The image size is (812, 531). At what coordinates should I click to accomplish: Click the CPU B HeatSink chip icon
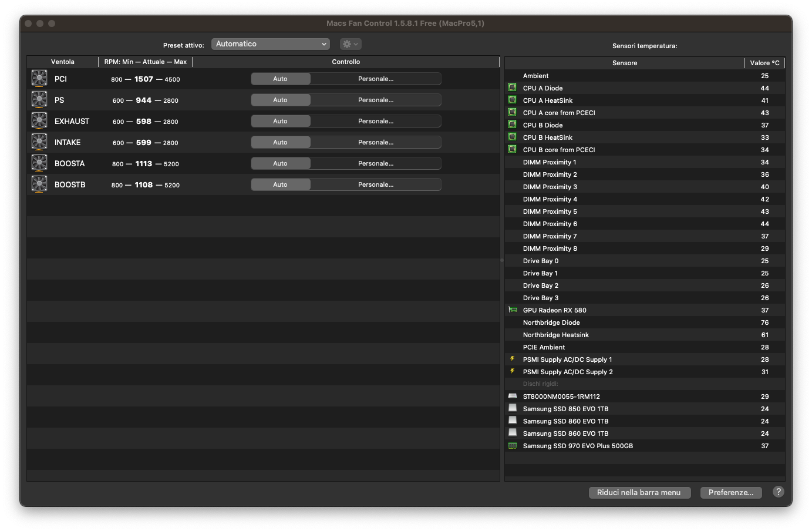512,137
